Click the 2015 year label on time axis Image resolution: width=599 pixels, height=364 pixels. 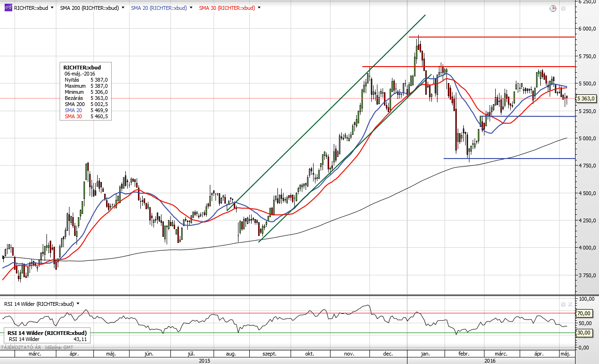[x=204, y=361]
